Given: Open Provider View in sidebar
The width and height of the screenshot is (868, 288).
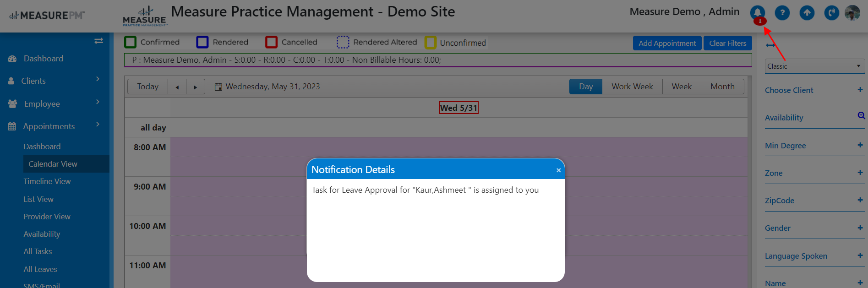Looking at the screenshot, I should tap(47, 217).
